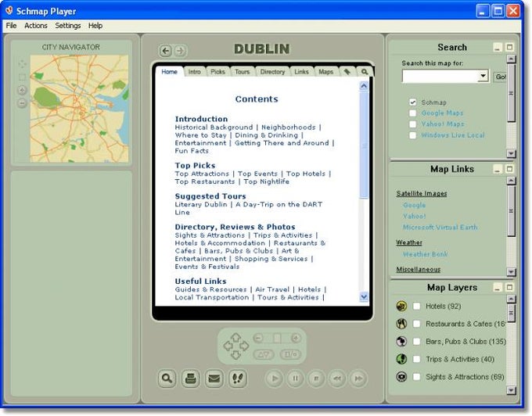Screen dimensions: 532x416
Task: Click the forward navigation arrow beside DUBLIN
Action: [180, 51]
